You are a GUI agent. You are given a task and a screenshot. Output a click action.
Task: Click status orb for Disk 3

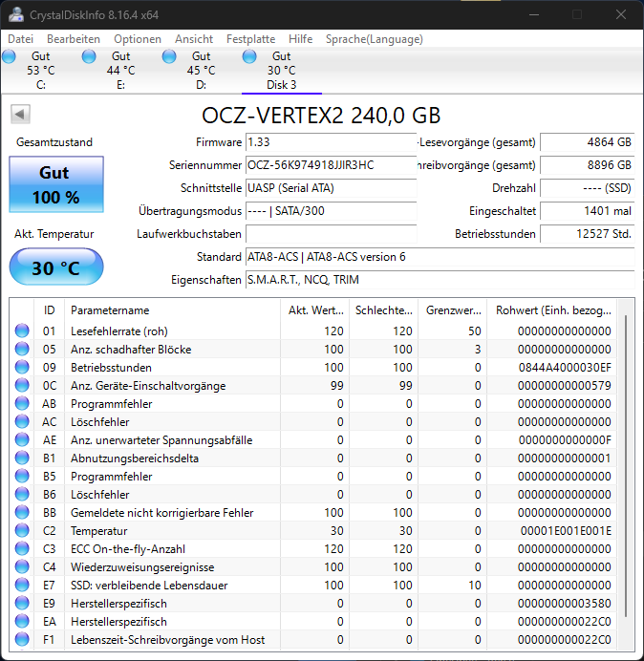point(249,56)
